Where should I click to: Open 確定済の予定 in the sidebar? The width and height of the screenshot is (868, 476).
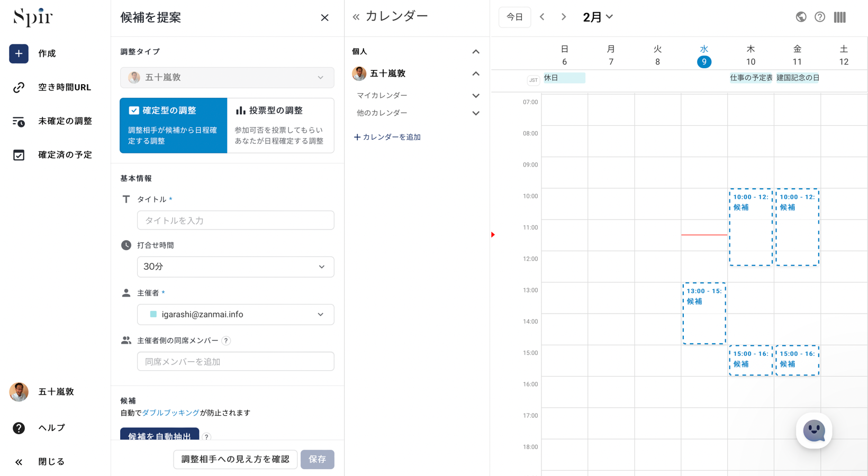click(x=65, y=155)
